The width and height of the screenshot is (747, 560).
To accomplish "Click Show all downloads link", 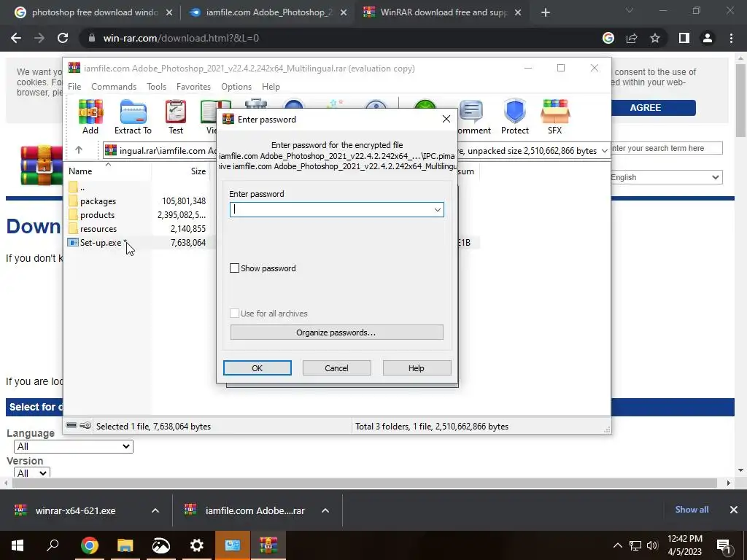I will click(x=692, y=510).
